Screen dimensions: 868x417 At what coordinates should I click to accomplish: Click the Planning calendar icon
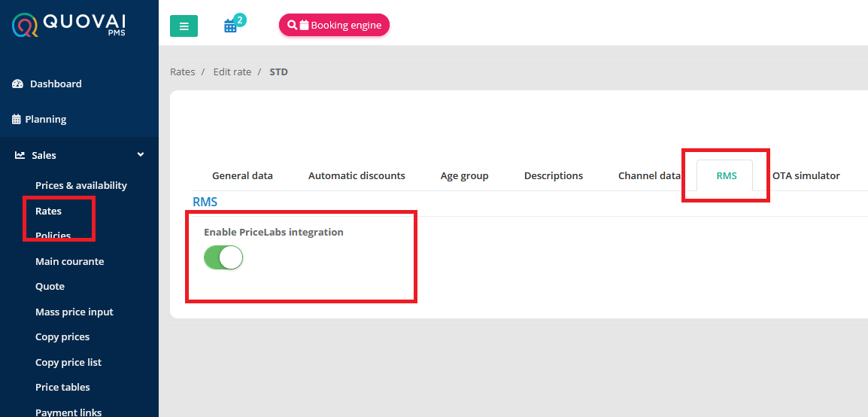[17, 119]
